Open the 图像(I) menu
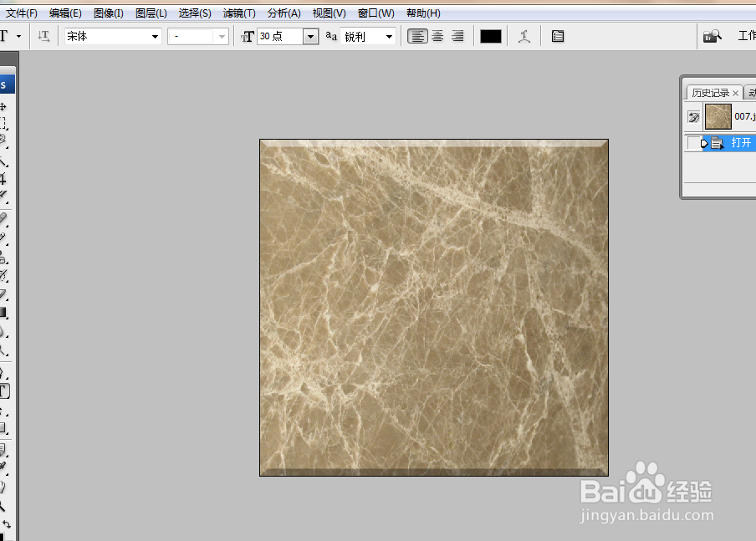 [x=109, y=13]
